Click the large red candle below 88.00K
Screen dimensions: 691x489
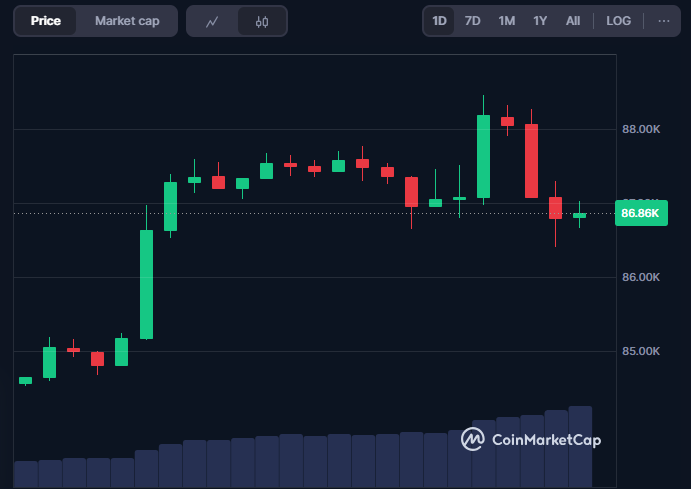click(531, 160)
